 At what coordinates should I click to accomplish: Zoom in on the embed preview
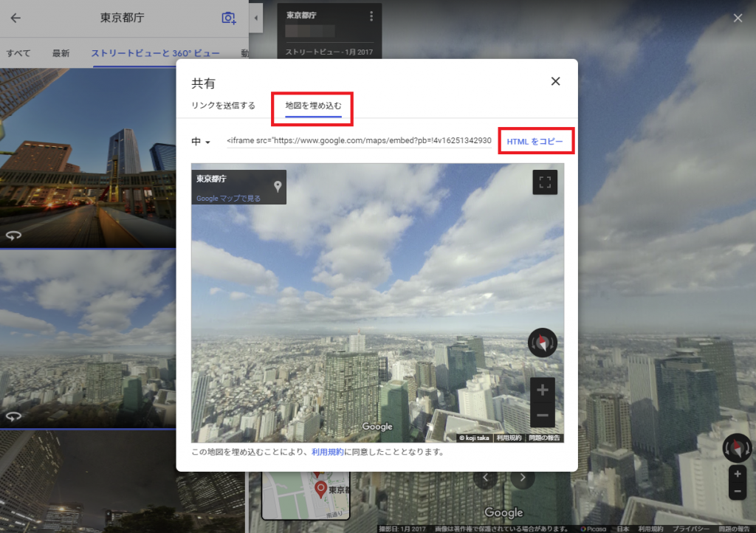click(543, 390)
